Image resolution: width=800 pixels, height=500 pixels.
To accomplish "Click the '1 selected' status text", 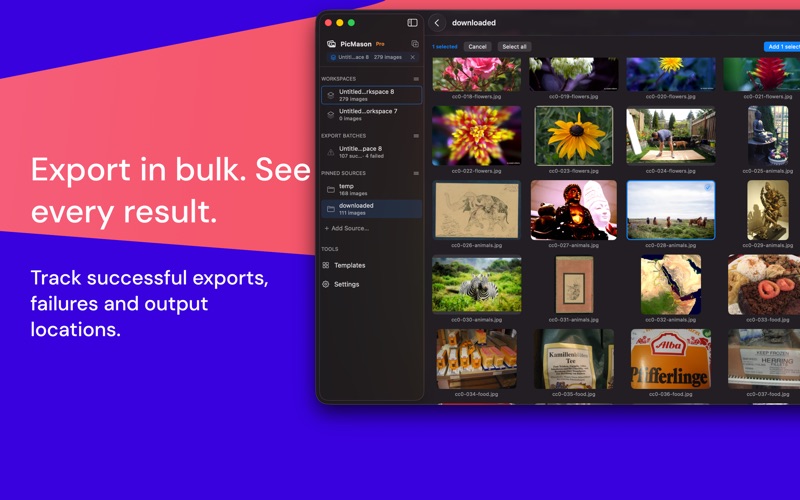I will 445,46.
